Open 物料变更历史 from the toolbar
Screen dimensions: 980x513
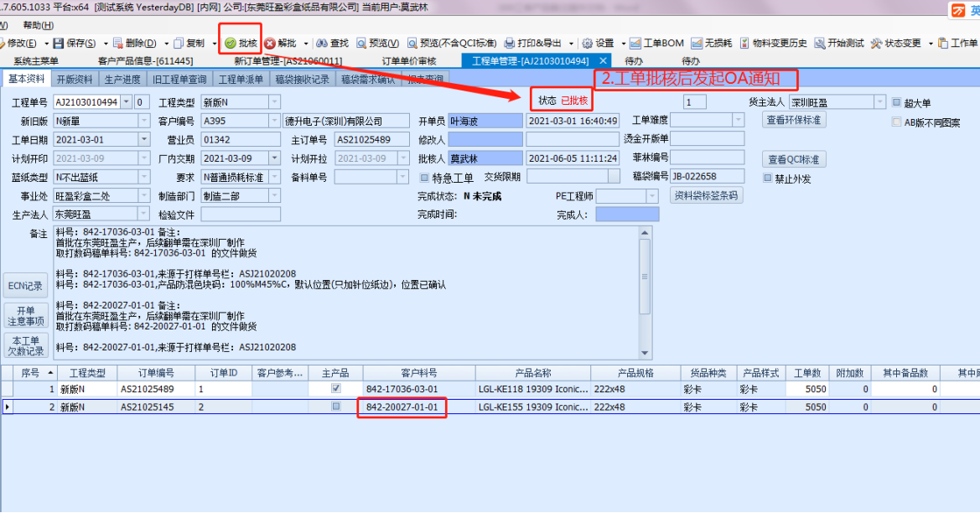[x=773, y=43]
